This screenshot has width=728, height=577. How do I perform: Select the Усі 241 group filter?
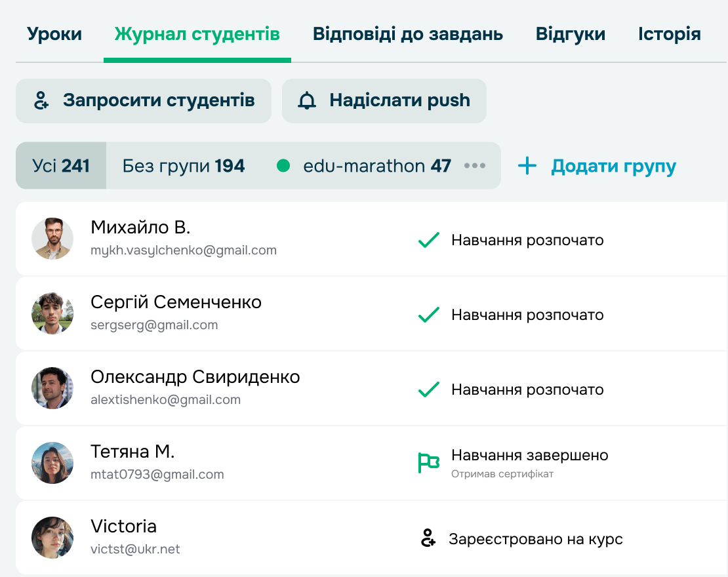[61, 166]
